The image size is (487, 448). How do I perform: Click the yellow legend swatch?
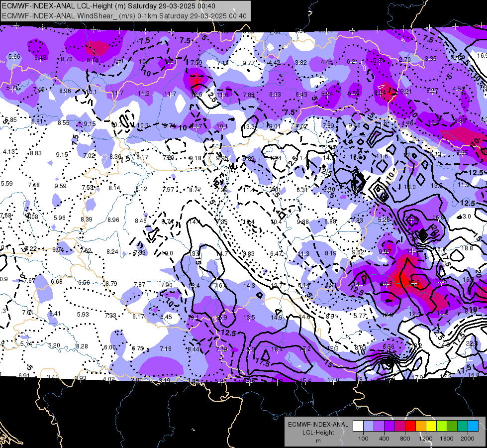431,426
